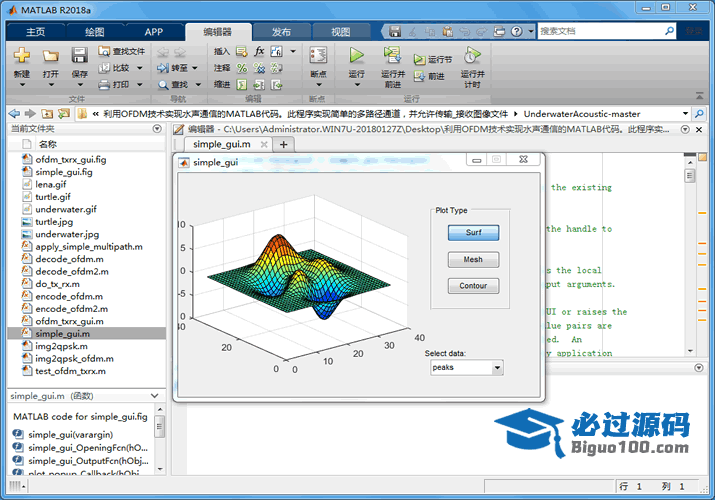Image resolution: width=715 pixels, height=500 pixels.
Task: Click the browse for folder icon
Action: click(64, 113)
